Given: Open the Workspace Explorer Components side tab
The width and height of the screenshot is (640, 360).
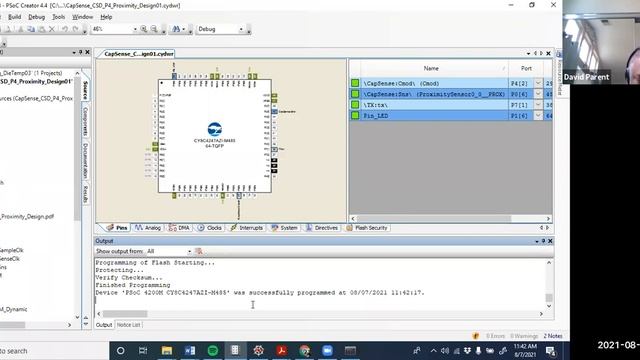Looking at the screenshot, I should pos(85,122).
